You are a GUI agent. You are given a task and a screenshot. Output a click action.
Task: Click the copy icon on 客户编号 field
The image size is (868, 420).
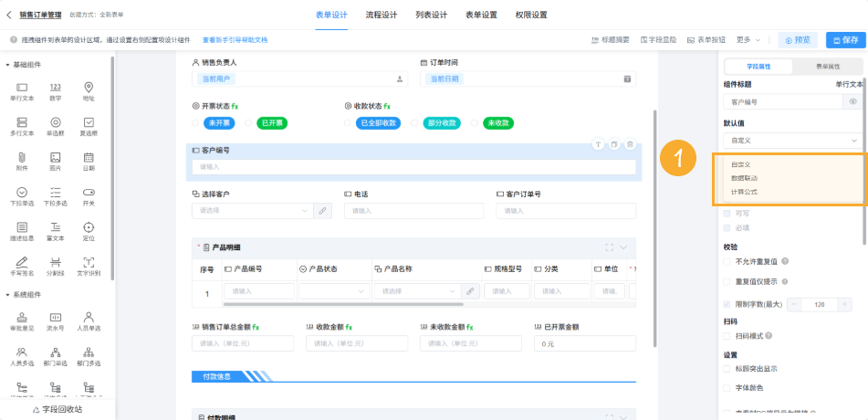(614, 144)
